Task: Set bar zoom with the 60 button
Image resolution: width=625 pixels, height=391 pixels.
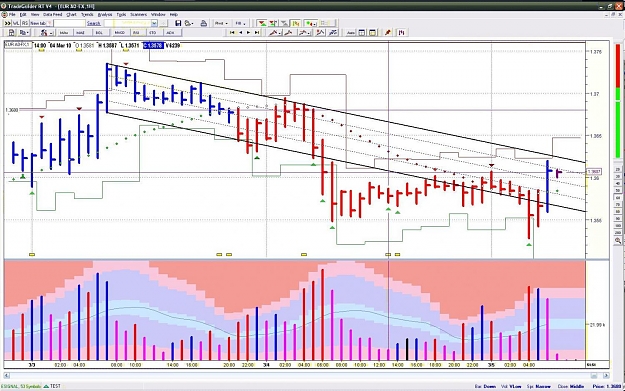Action: point(618,198)
